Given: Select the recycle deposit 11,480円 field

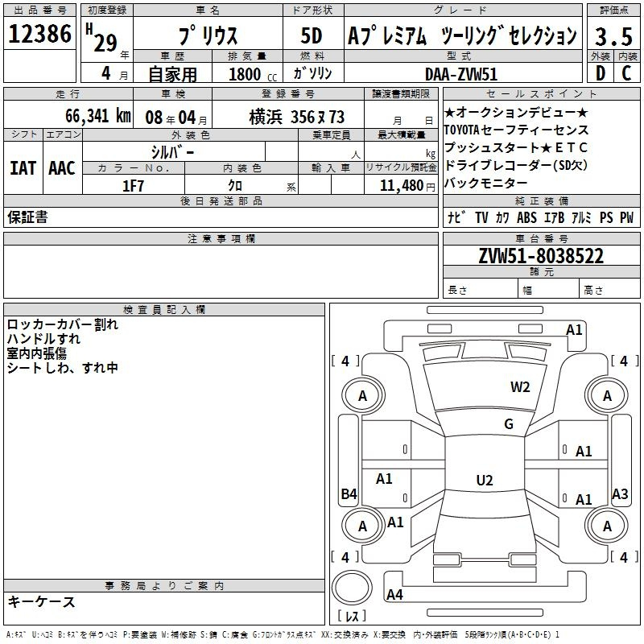Looking at the screenshot, I should (400, 185).
